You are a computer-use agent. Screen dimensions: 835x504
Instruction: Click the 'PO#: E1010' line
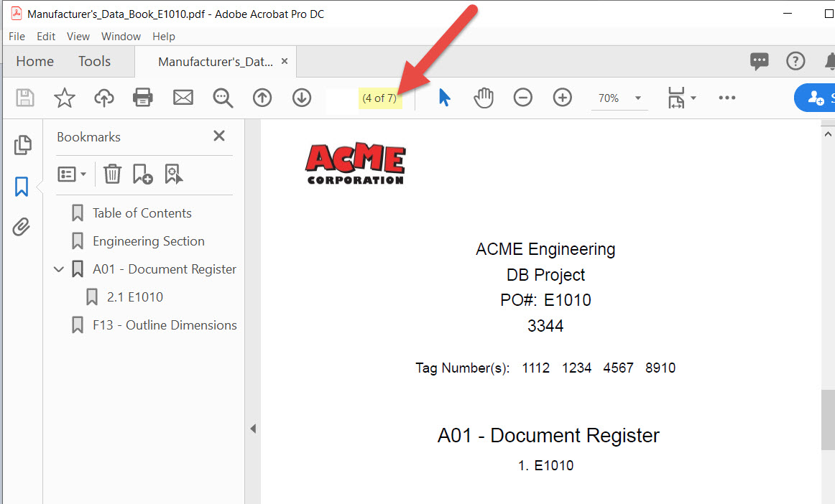(x=546, y=300)
